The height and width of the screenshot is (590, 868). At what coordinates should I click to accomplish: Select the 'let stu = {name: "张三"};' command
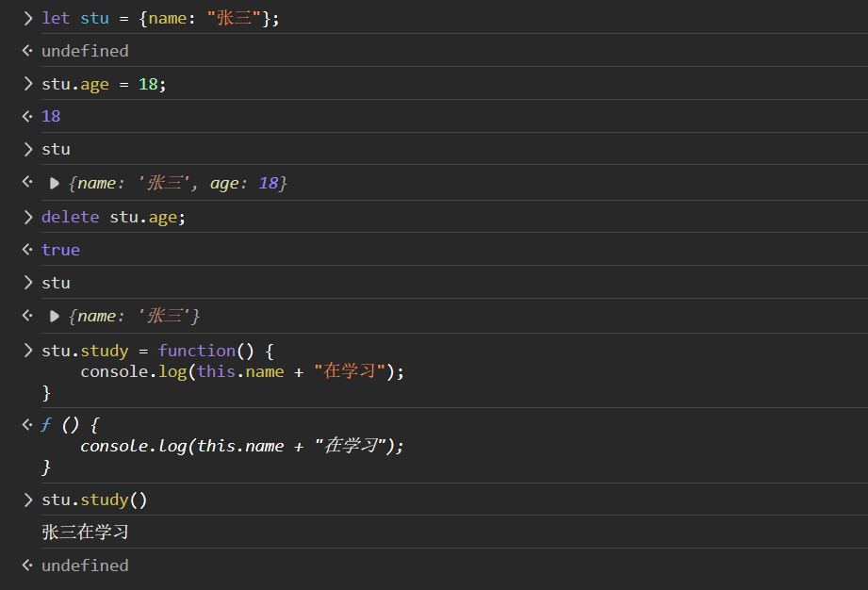(160, 19)
